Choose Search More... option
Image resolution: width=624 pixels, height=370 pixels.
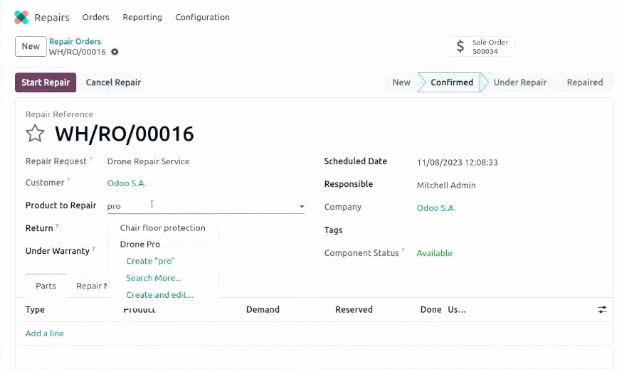click(154, 278)
